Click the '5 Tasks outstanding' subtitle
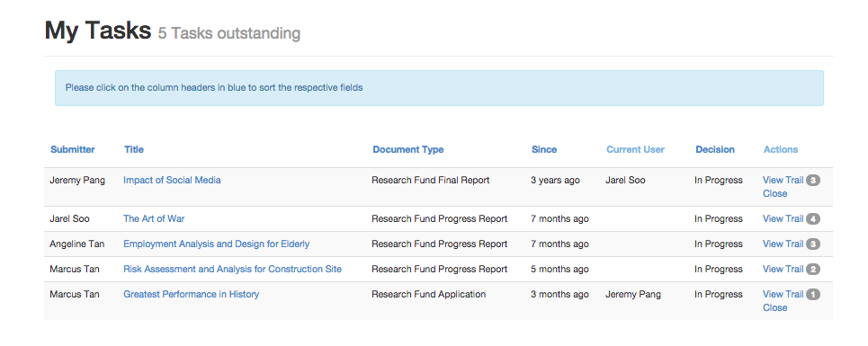868x346 pixels. [x=229, y=33]
